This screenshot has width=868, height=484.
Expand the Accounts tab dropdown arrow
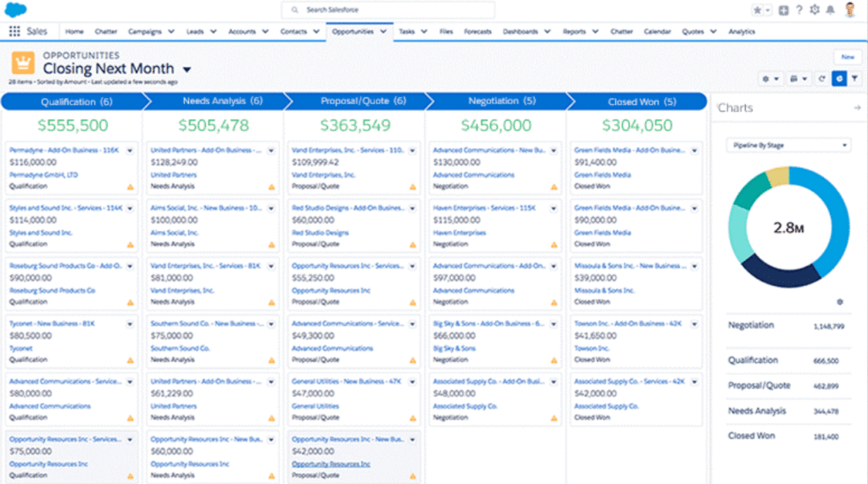point(265,31)
